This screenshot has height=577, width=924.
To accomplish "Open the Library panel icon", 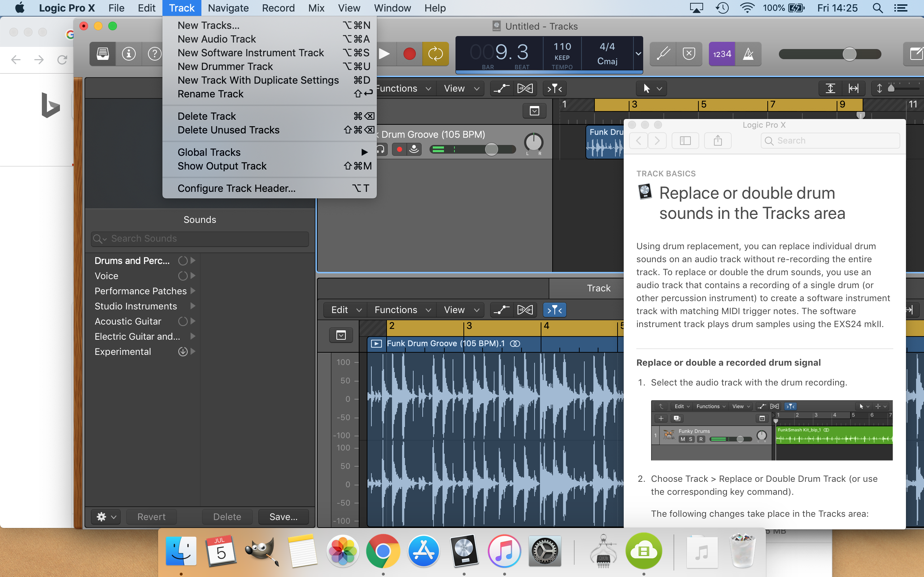I will pos(103,54).
